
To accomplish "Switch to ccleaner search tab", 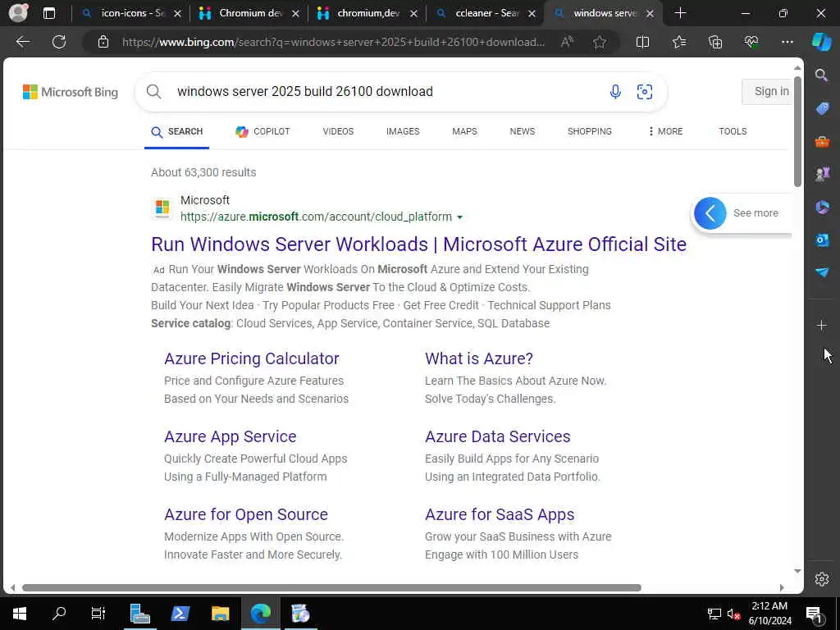I will click(486, 13).
